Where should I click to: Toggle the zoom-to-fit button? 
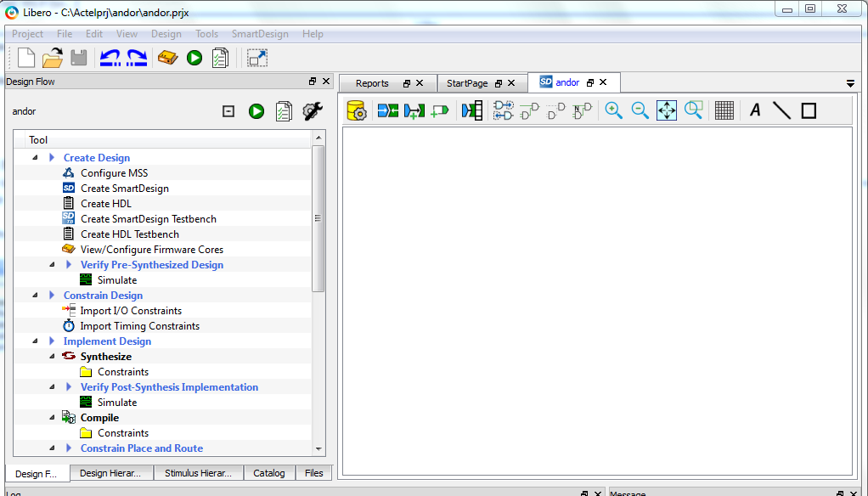[667, 110]
